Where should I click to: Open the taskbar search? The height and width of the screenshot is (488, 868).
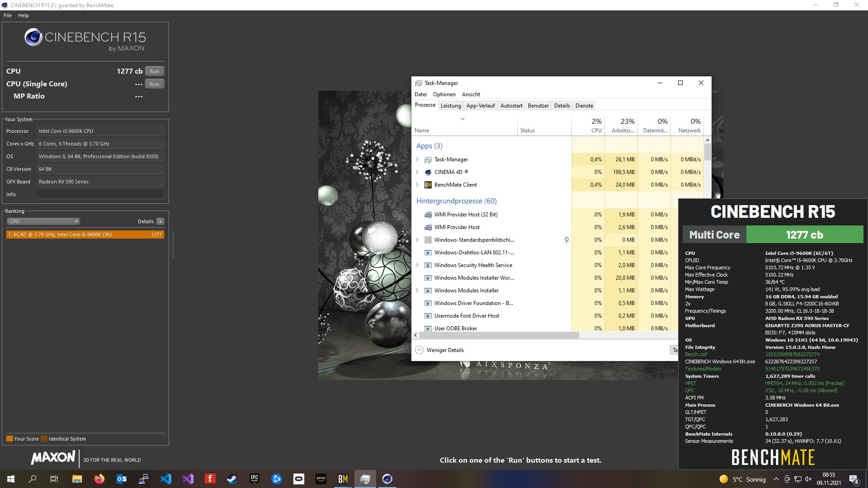33,479
